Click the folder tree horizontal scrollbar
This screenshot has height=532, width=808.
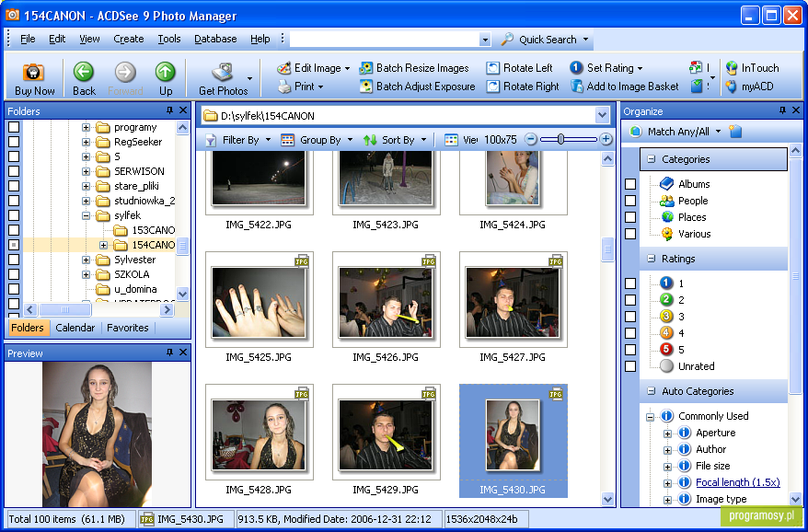(65, 309)
